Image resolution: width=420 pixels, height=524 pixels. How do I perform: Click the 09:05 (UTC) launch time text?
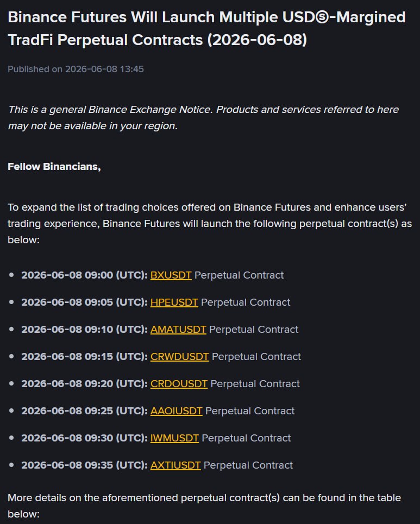[85, 302]
